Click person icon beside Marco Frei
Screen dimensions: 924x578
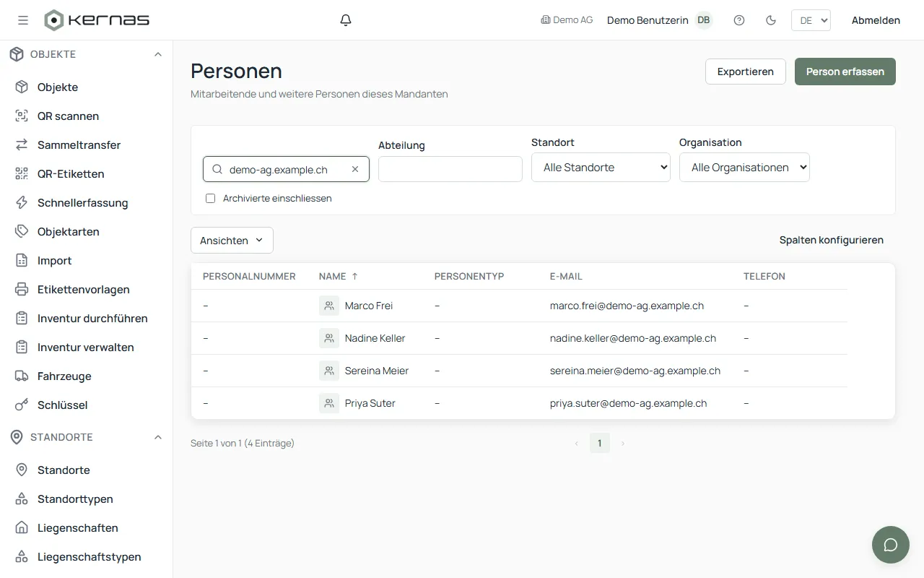point(329,306)
